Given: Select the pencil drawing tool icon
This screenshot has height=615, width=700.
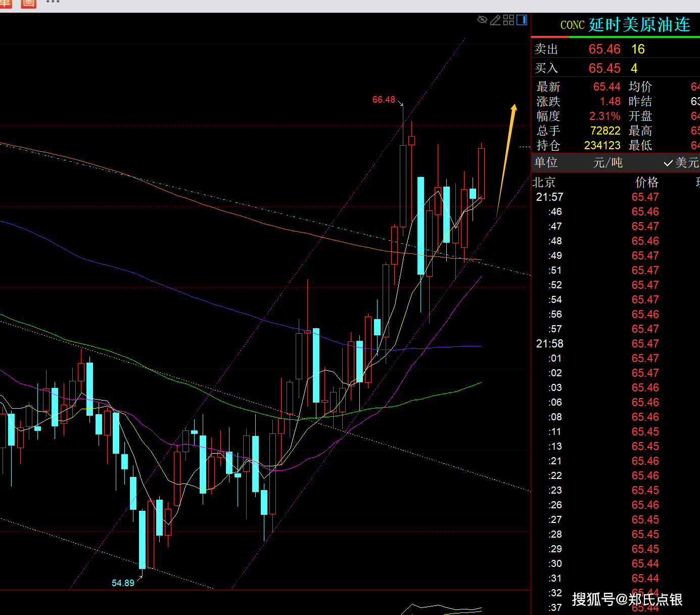Looking at the screenshot, I should pos(495,20).
